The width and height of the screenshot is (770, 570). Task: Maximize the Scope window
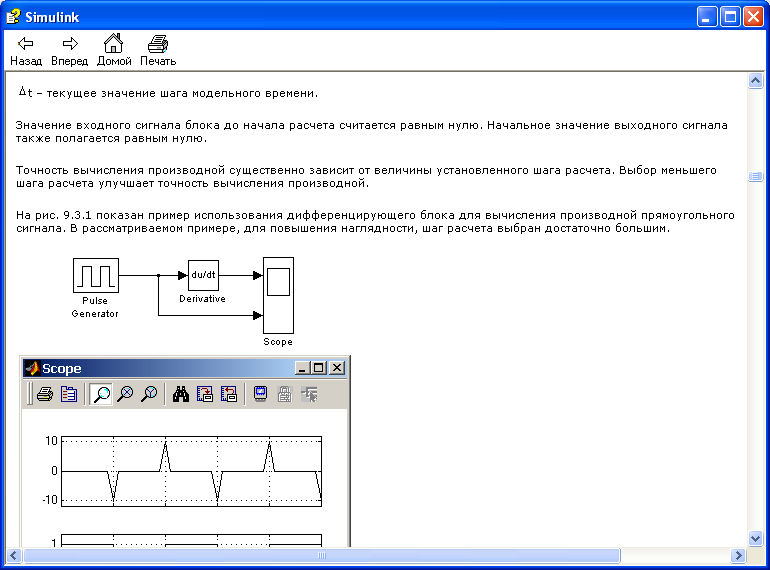(319, 368)
